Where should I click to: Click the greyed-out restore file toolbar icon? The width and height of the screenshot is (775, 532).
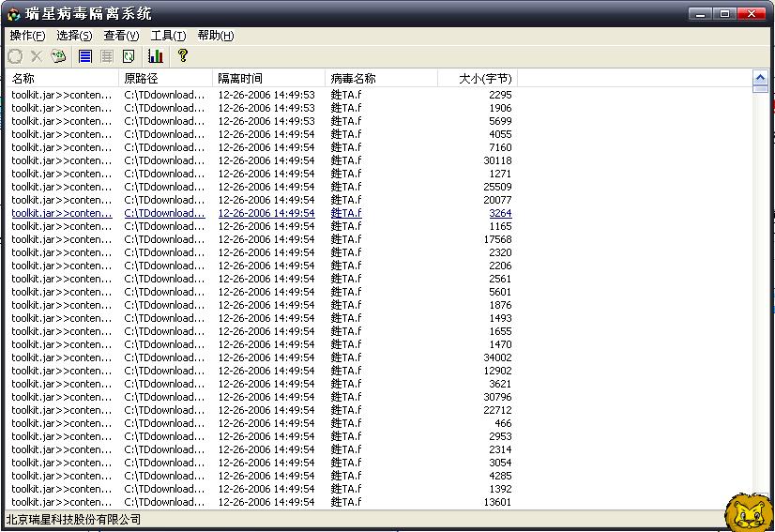click(x=15, y=56)
